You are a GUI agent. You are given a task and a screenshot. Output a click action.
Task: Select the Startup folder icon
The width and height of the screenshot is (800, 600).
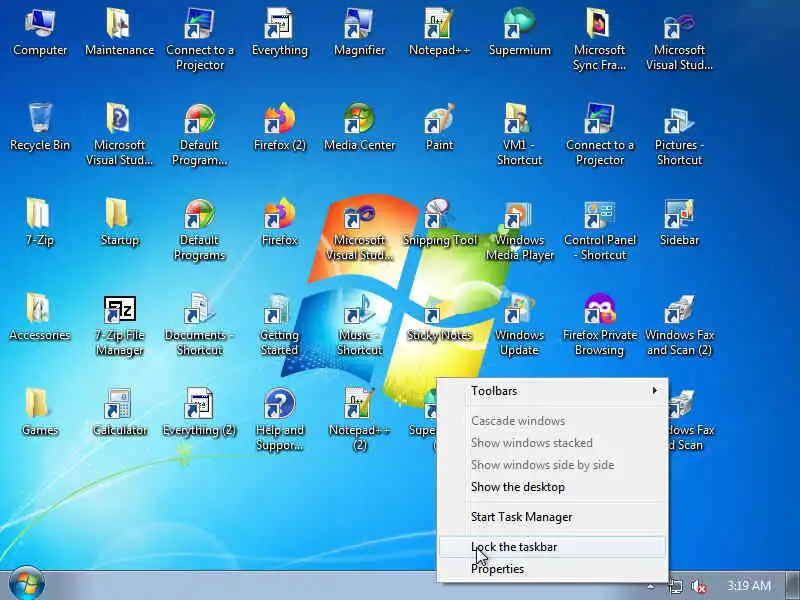click(x=119, y=222)
